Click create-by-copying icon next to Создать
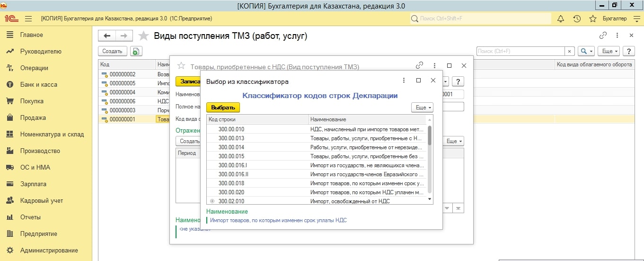644x261 pixels. point(136,51)
